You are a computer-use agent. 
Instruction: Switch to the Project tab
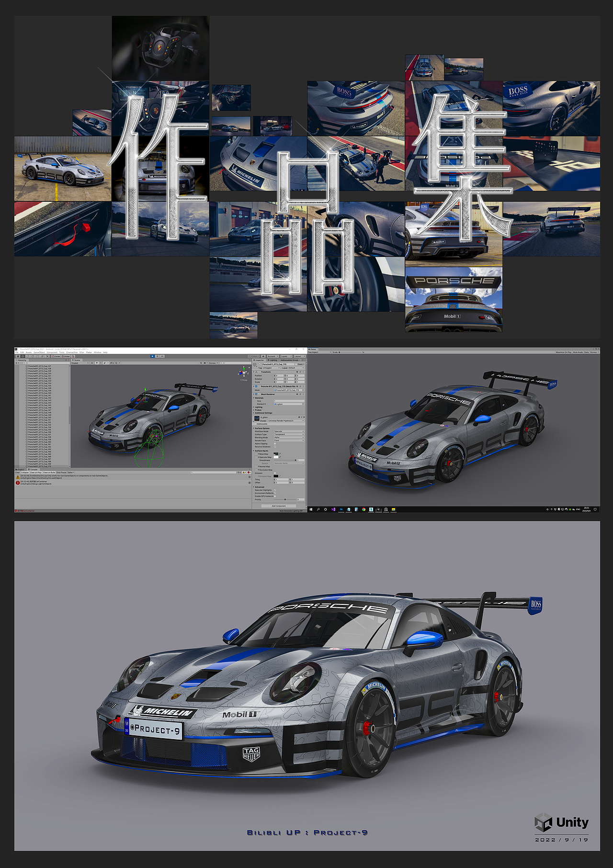[20, 469]
